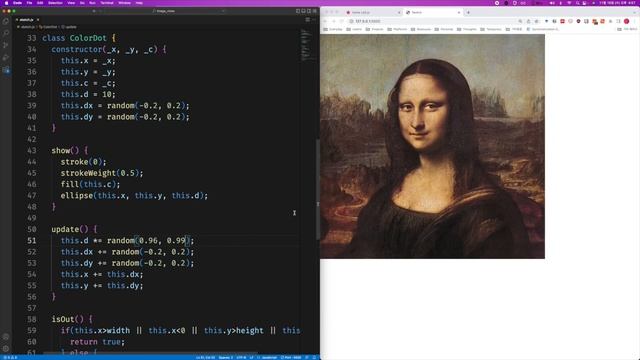Image resolution: width=640 pixels, height=360 pixels.
Task: Click the 'strokeWeight(0.5);' line
Action: [102, 173]
